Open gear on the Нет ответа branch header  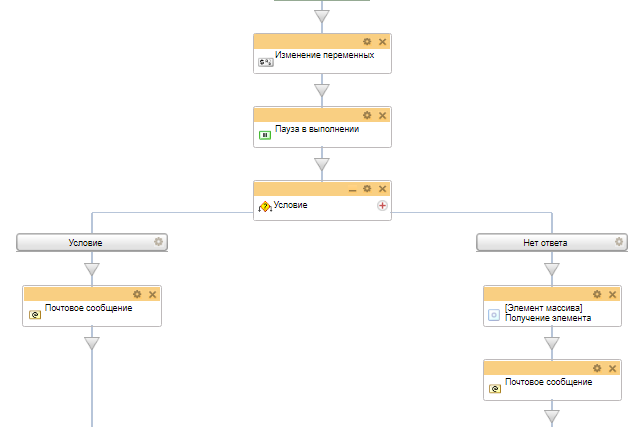click(619, 242)
